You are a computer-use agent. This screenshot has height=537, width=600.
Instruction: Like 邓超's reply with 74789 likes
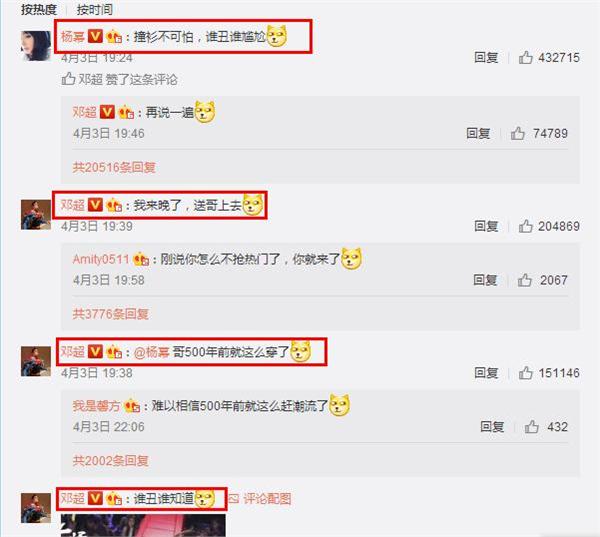[x=517, y=133]
